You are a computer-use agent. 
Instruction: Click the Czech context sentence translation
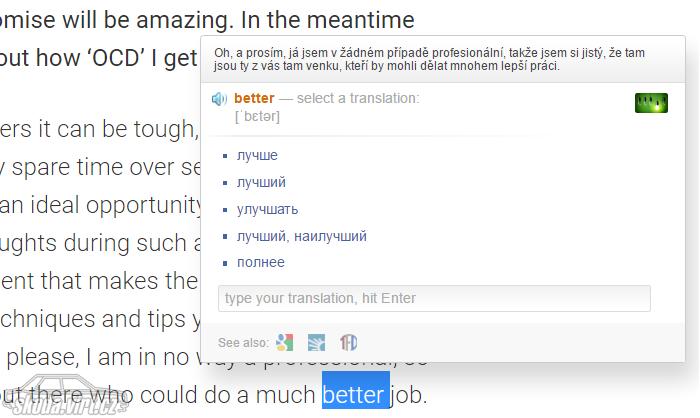click(429, 59)
